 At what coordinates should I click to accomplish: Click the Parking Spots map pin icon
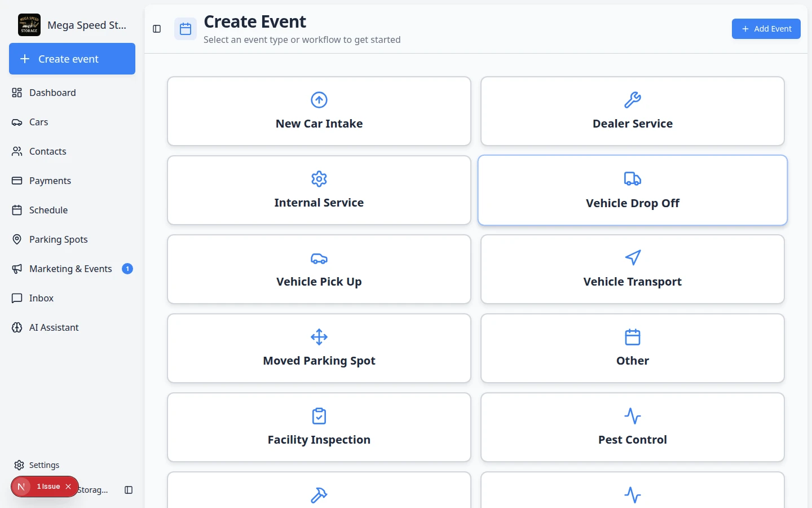pyautogui.click(x=17, y=239)
